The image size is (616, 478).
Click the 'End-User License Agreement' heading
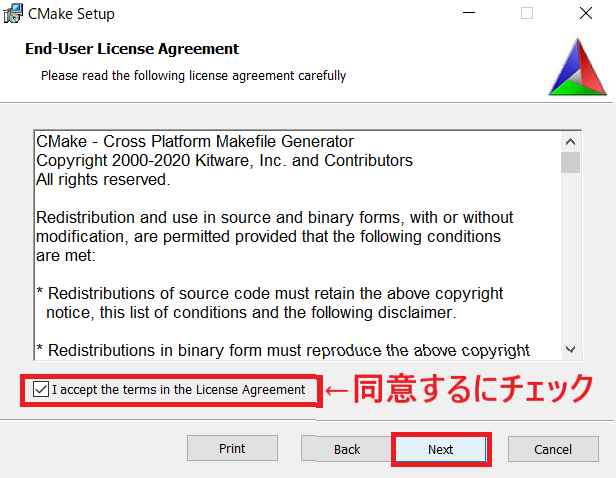(x=132, y=49)
